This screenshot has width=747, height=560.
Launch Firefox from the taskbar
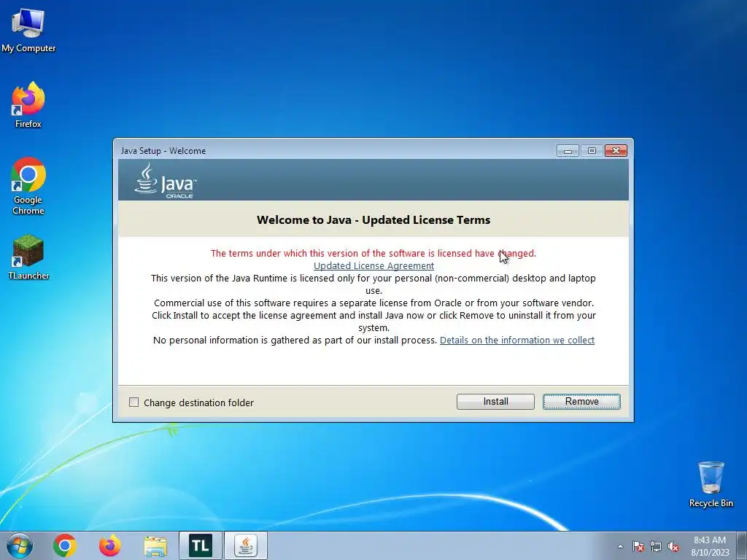pos(109,545)
